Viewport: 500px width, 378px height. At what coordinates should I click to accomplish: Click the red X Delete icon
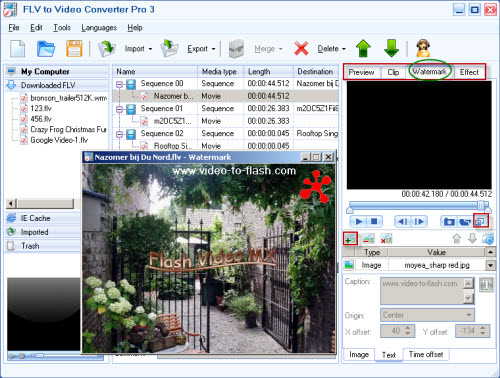tap(301, 49)
